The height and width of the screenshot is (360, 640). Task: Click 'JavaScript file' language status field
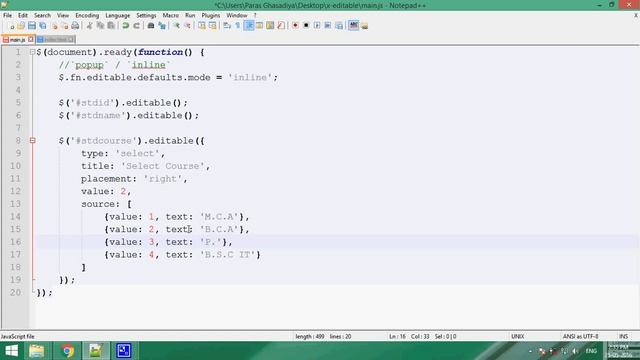[x=18, y=336]
